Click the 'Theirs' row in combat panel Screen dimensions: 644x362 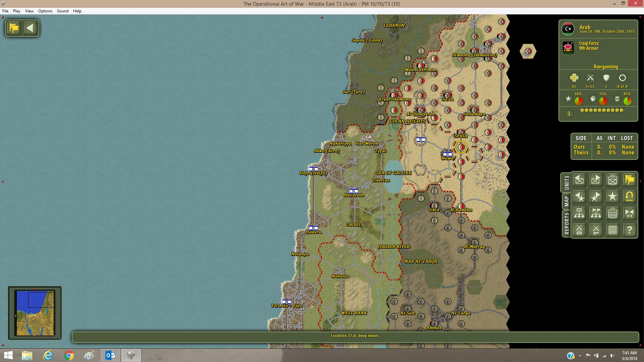(604, 153)
